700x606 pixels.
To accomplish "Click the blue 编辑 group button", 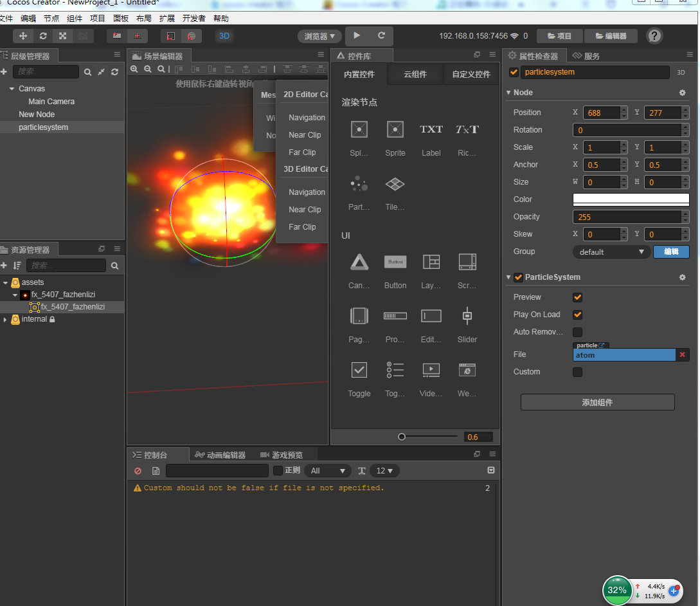I will [671, 252].
